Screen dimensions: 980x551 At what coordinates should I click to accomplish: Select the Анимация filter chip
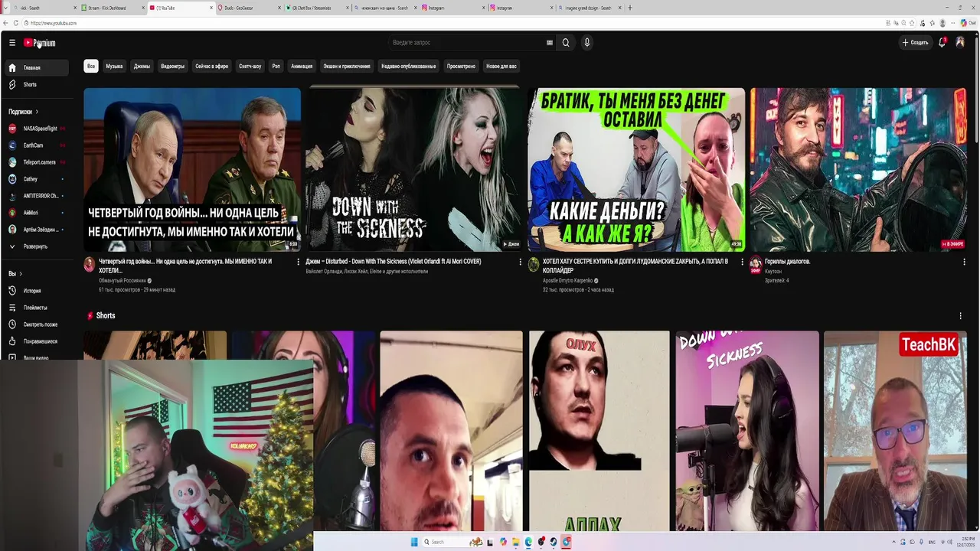302,67
